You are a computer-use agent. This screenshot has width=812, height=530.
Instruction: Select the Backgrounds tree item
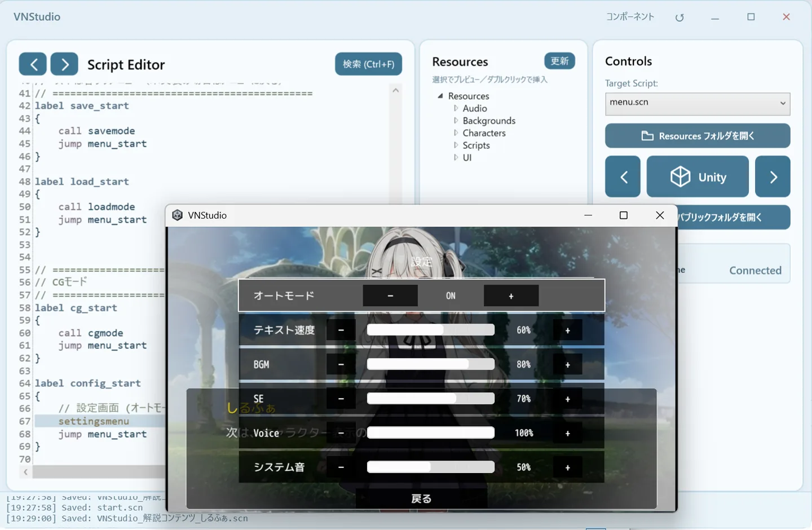(489, 121)
